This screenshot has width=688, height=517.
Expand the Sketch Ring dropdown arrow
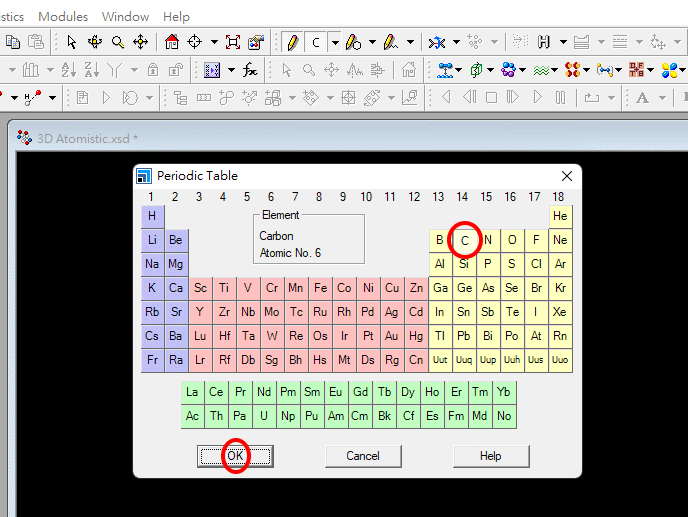click(x=372, y=42)
